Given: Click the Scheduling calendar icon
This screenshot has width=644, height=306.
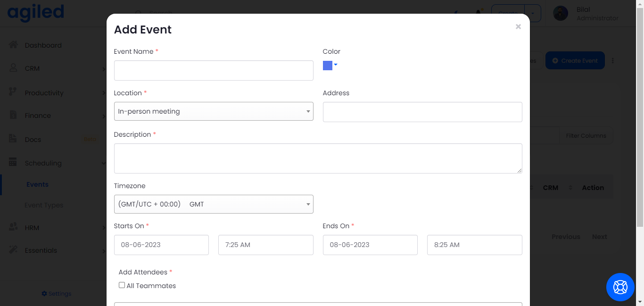Looking at the screenshot, I should click(x=13, y=162).
